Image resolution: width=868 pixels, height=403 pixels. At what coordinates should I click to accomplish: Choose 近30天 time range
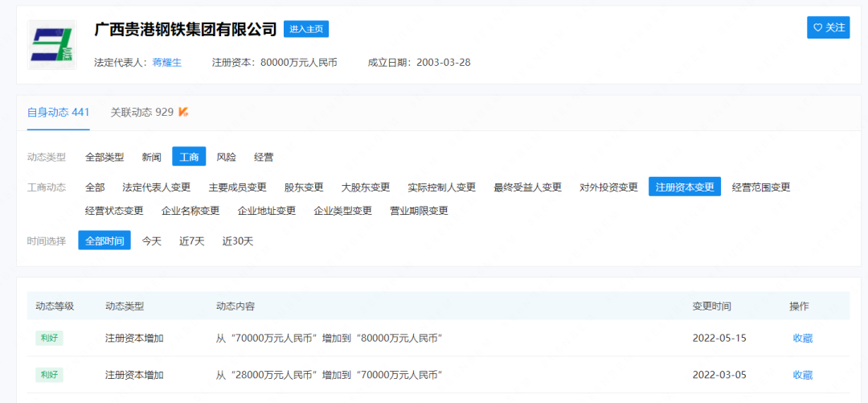(x=238, y=241)
